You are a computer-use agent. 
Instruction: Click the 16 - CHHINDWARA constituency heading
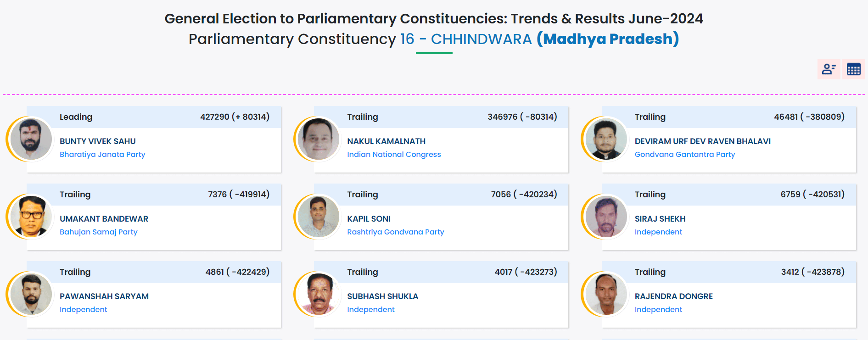pyautogui.click(x=465, y=39)
